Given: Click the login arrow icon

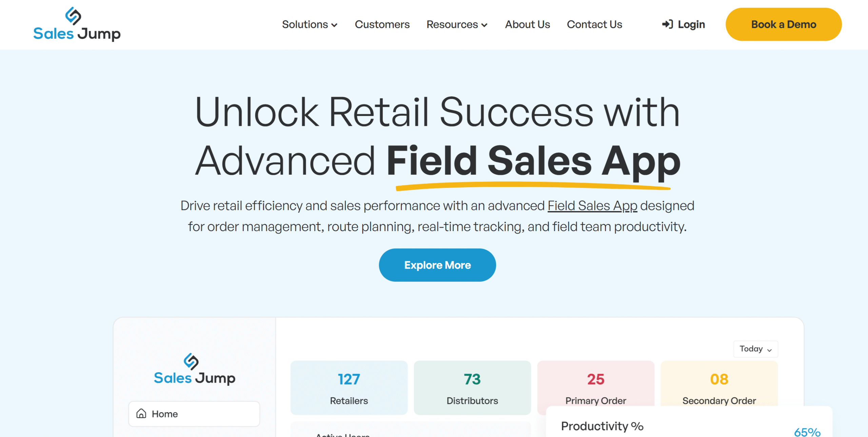Looking at the screenshot, I should tap(667, 24).
